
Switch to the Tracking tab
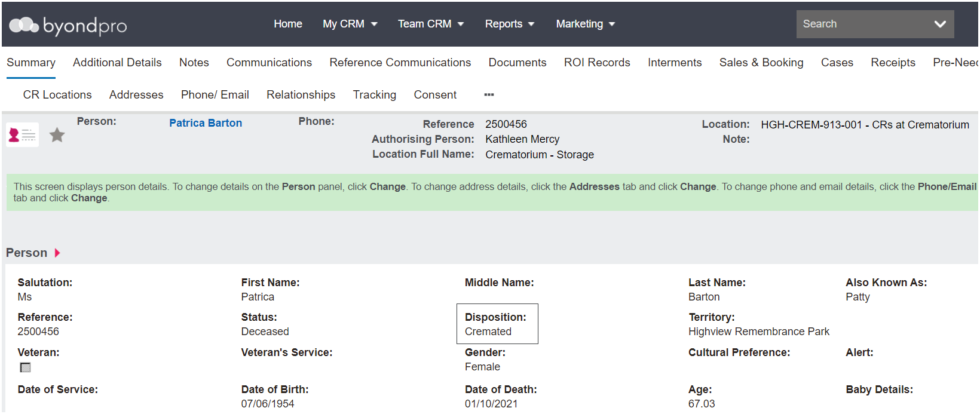pos(375,95)
